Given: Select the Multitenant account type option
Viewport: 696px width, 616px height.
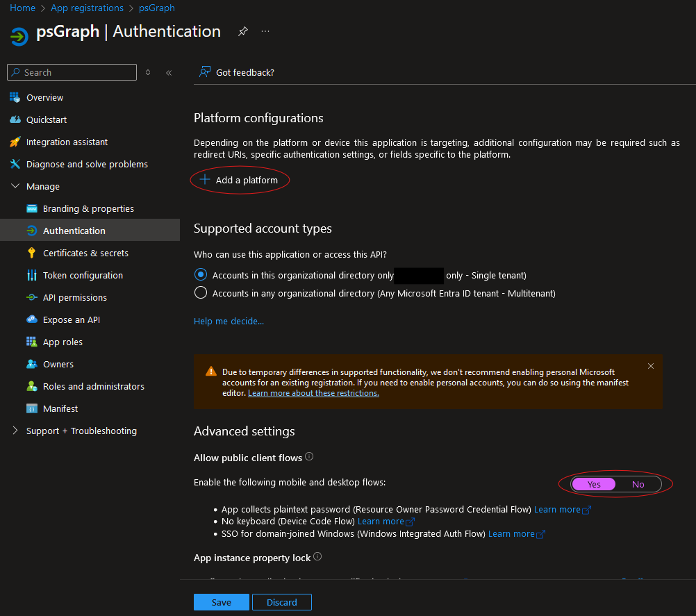Looking at the screenshot, I should (201, 293).
